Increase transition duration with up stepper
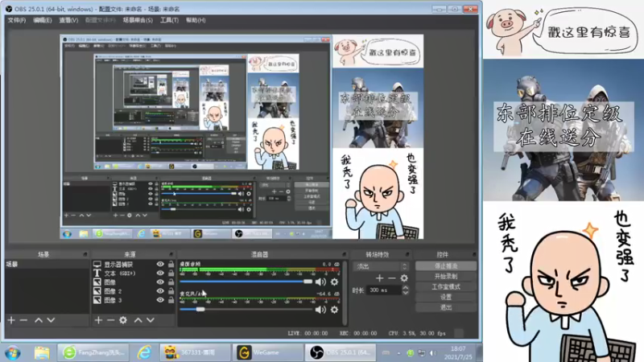Viewport: 644px width, 362px height. tap(406, 288)
